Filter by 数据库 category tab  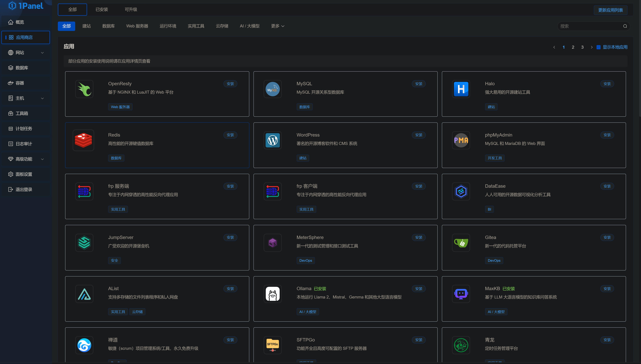point(108,26)
